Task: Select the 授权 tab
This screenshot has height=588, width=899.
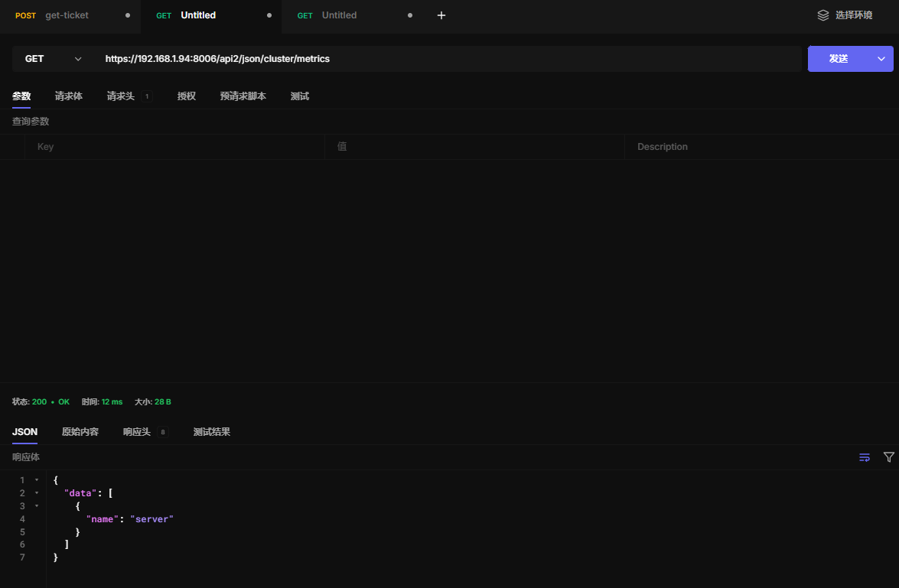Action: click(x=187, y=96)
